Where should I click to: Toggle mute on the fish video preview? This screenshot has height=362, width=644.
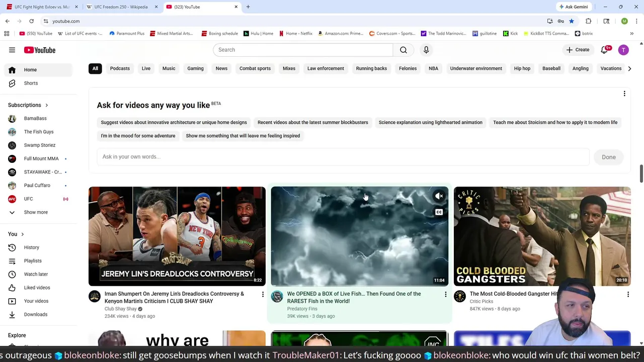coord(439,196)
